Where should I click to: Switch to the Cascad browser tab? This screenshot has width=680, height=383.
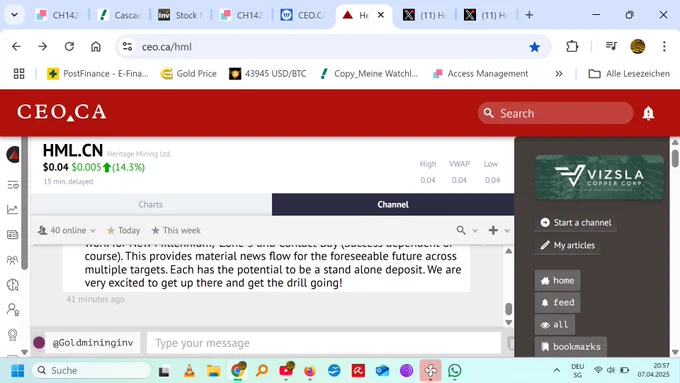[120, 15]
